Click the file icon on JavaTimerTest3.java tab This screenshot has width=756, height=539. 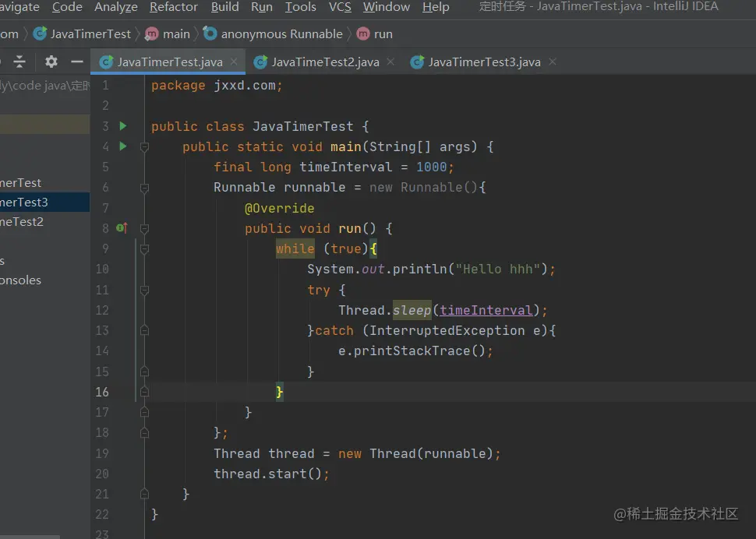[x=417, y=62]
